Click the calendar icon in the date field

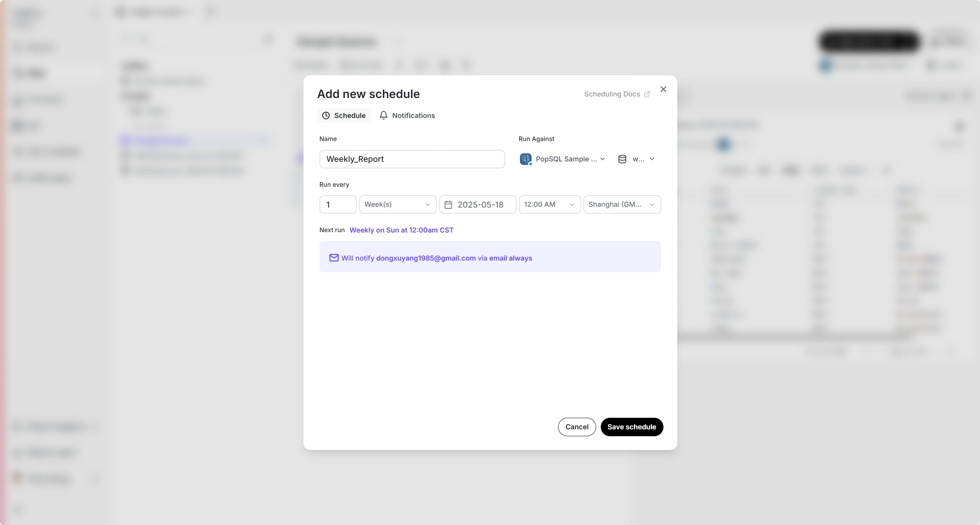[448, 205]
